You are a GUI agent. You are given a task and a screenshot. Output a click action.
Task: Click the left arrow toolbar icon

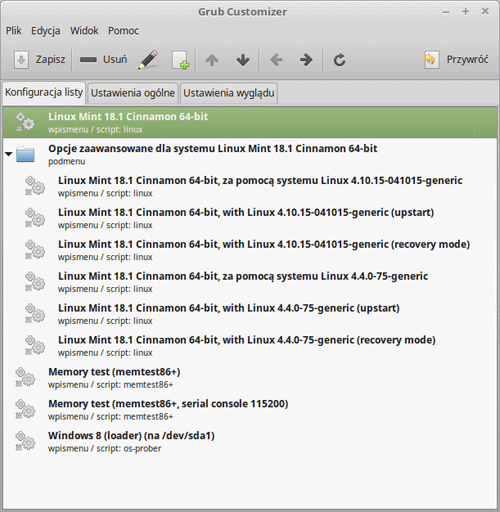276,60
